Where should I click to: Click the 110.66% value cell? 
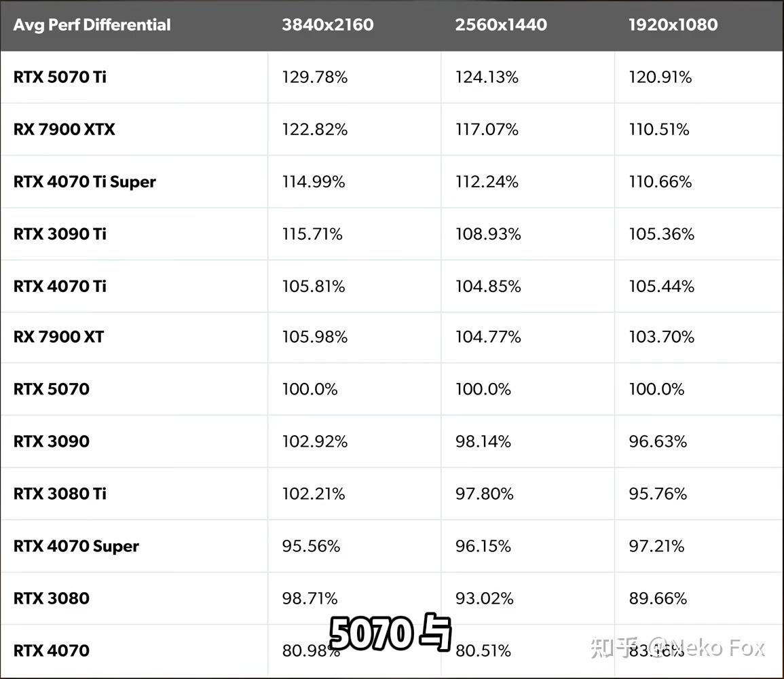(660, 181)
